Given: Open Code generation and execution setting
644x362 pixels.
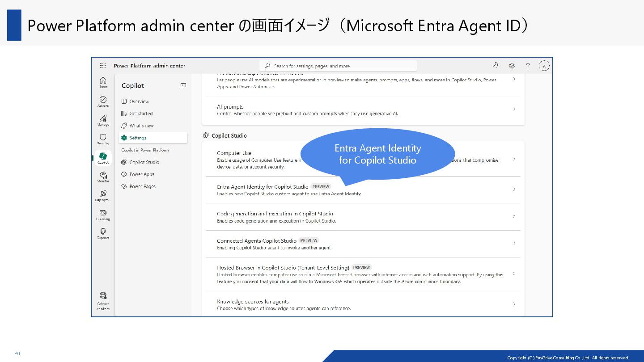Looking at the screenshot, I should point(363,217).
